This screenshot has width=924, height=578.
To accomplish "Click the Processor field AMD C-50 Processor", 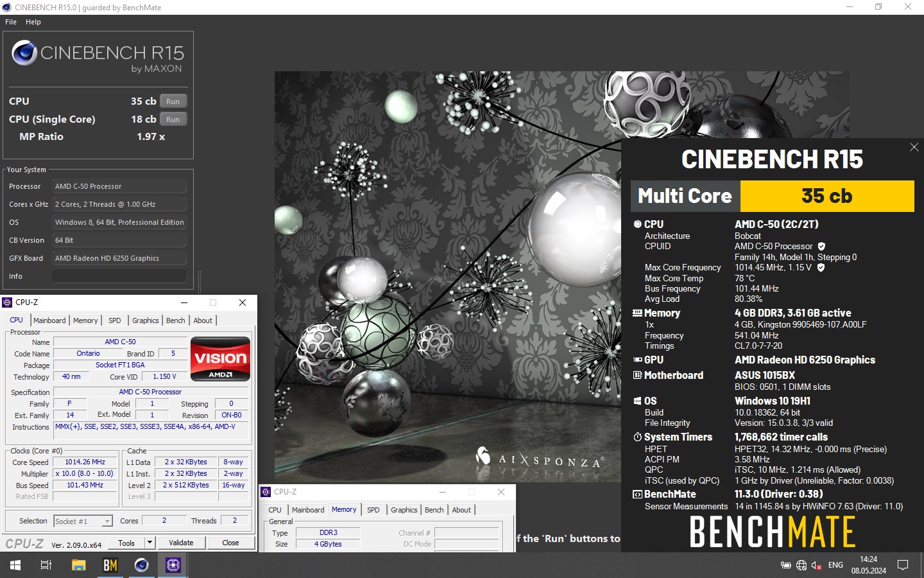I will pyautogui.click(x=119, y=186).
